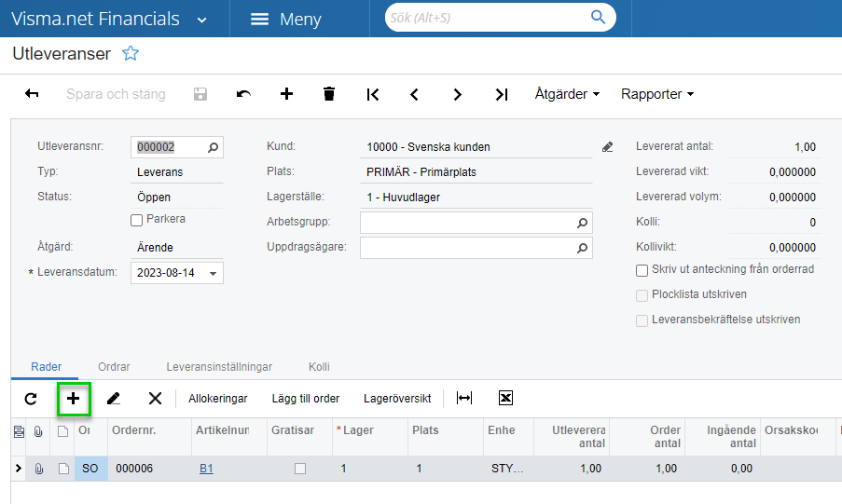Viewport: 842px width, 504px height.
Task: Toggle Leveransbekräftelse utskriven checkbox
Action: 642,321
